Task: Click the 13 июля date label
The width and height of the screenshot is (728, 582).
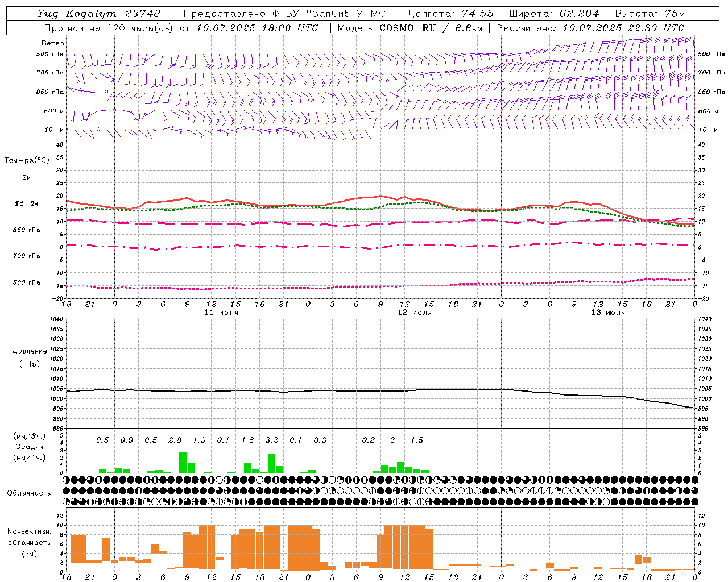Action: pos(608,313)
